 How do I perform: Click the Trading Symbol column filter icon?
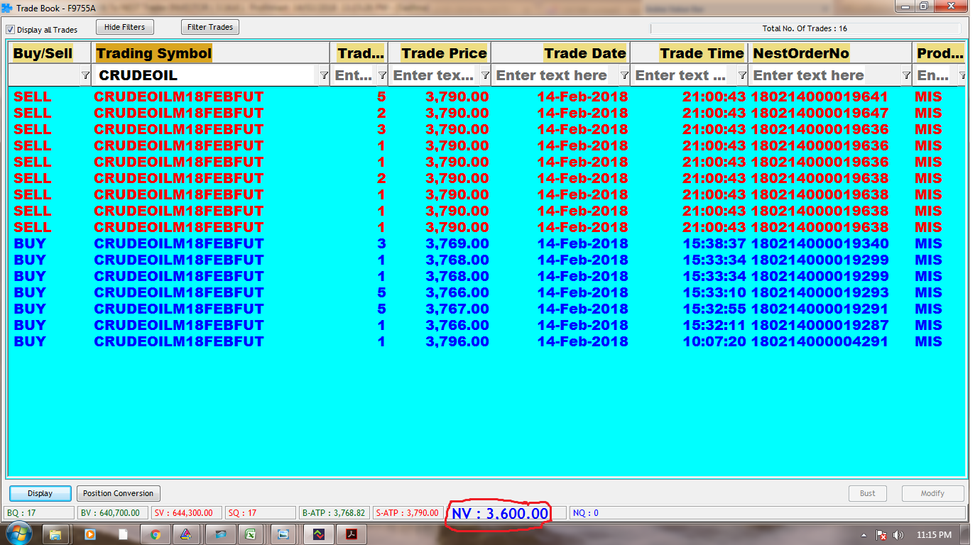(x=324, y=75)
